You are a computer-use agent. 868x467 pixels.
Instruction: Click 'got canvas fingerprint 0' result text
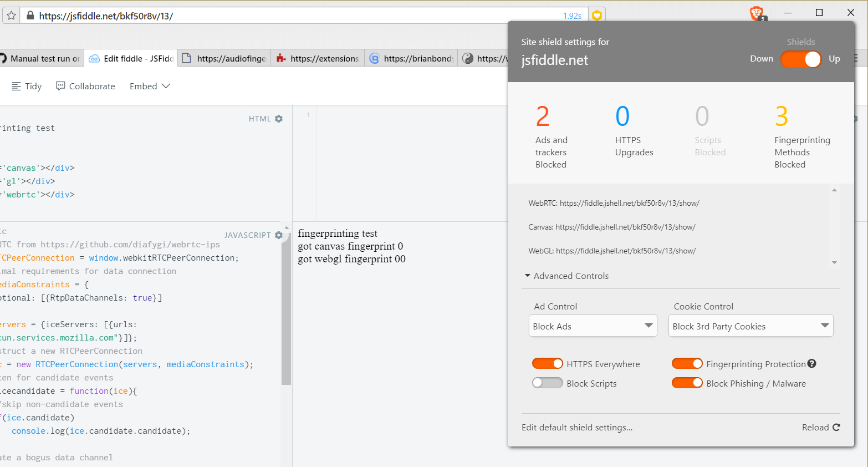coord(350,246)
